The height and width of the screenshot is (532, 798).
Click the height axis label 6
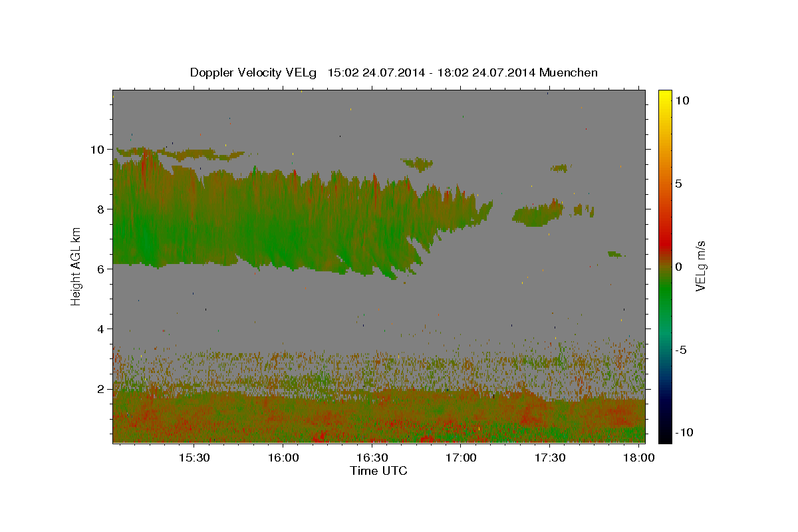100,269
